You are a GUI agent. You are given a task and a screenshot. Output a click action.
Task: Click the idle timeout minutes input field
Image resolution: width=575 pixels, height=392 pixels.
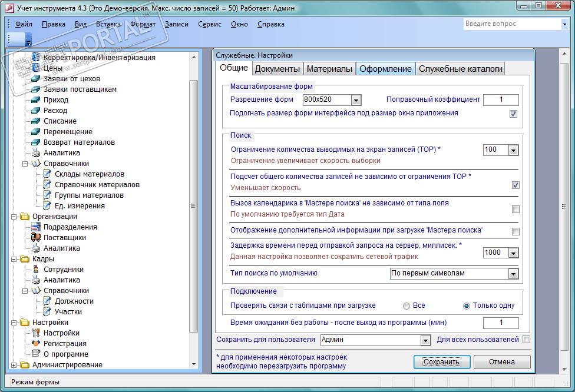(501, 323)
